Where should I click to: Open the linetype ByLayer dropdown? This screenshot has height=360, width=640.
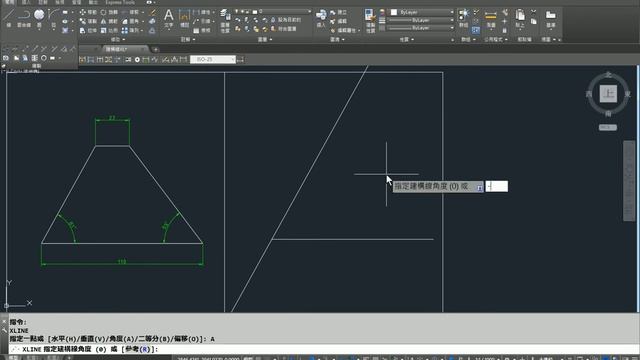[422, 28]
